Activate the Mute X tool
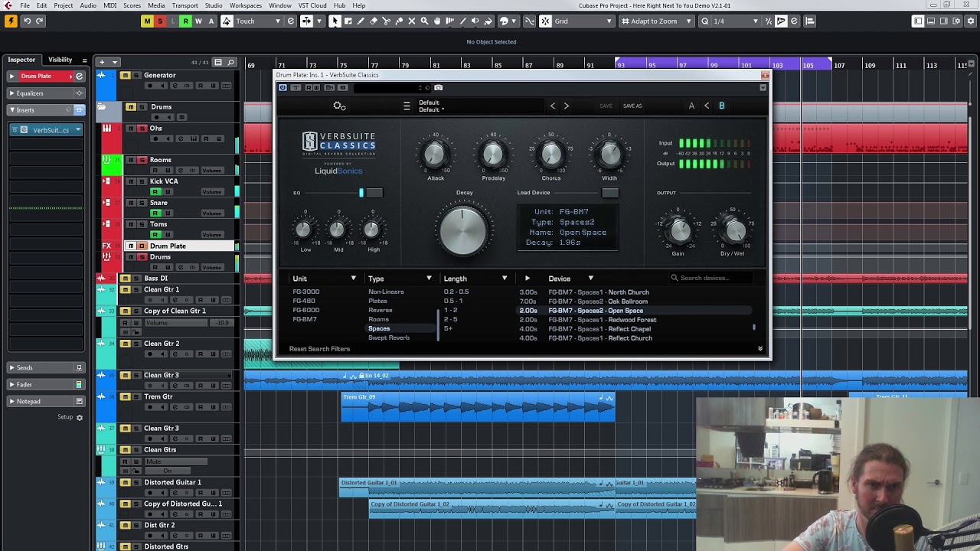 412,21
